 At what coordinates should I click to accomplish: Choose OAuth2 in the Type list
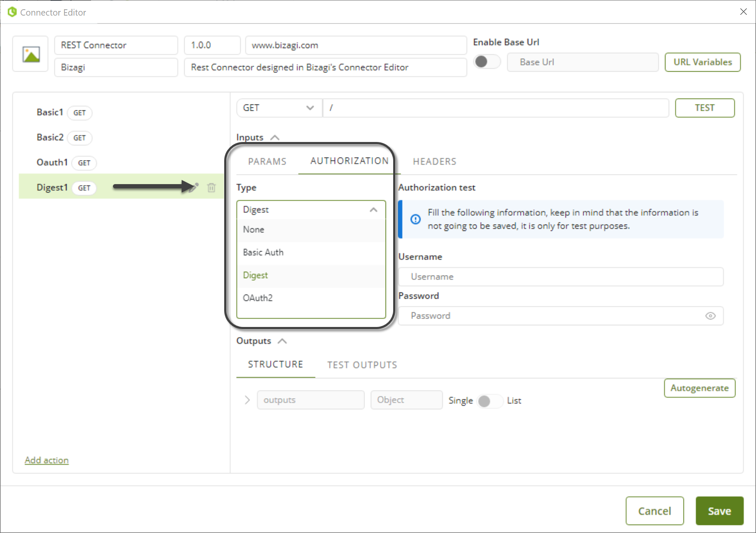point(311,298)
